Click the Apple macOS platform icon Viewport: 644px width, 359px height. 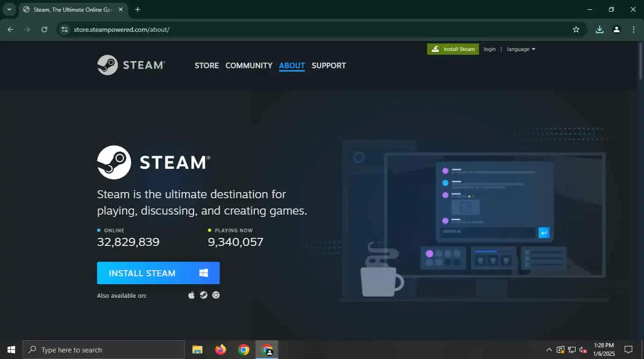point(191,295)
